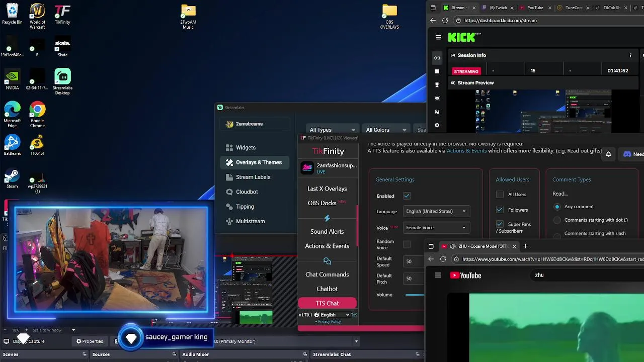This screenshot has height=362, width=644.
Task: Open the TikFinity desktop shortcut
Action: click(x=62, y=14)
